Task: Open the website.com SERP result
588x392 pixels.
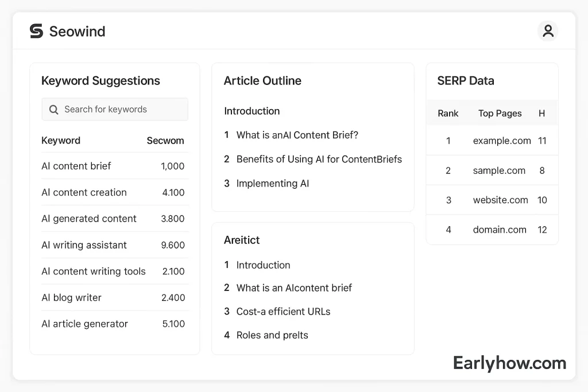Action: click(x=500, y=200)
